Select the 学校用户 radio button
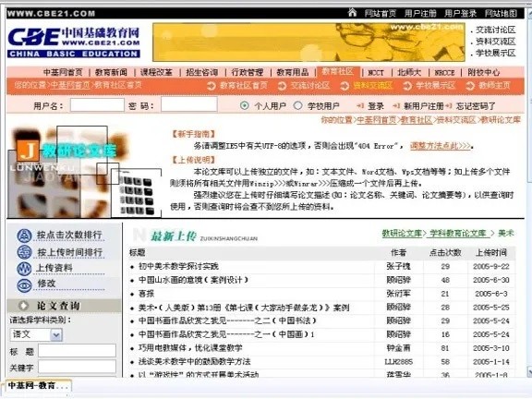532x399 pixels. point(297,105)
